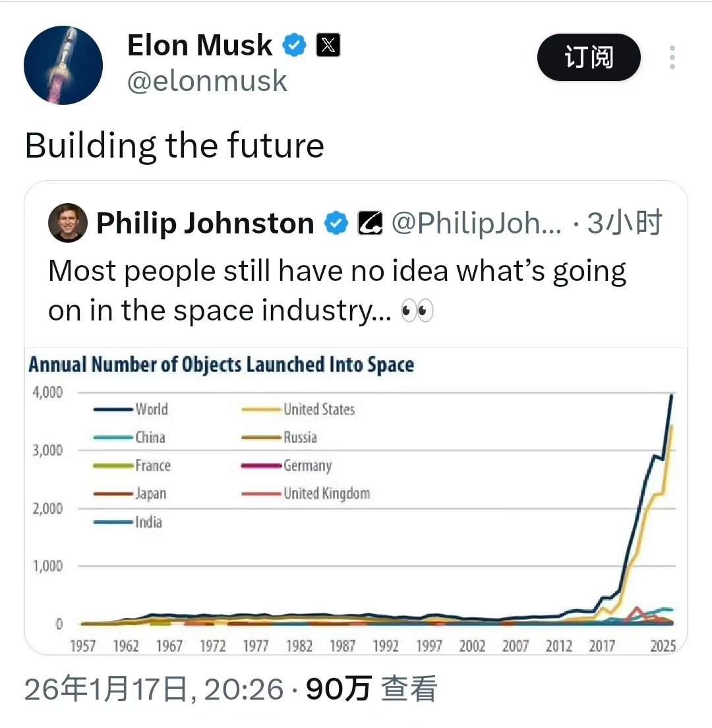Open Philip Johnston's small avatar photo
Viewport: 712px width, 728px height.
(68, 224)
